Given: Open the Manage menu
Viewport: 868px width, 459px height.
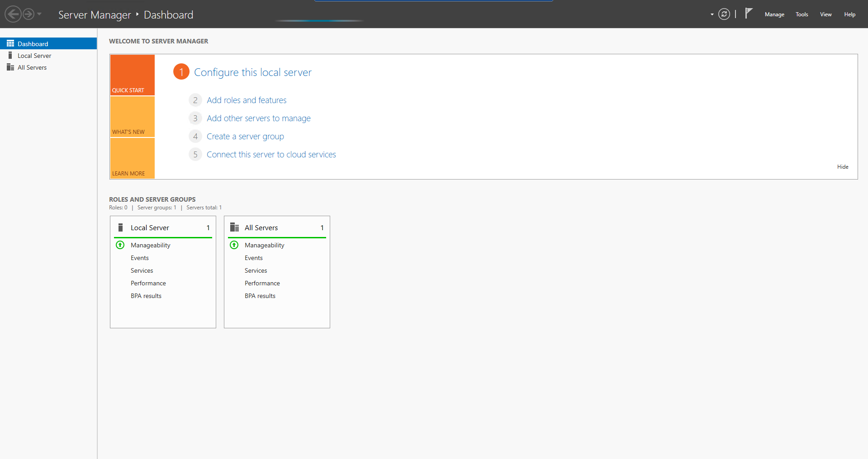Looking at the screenshot, I should [774, 14].
